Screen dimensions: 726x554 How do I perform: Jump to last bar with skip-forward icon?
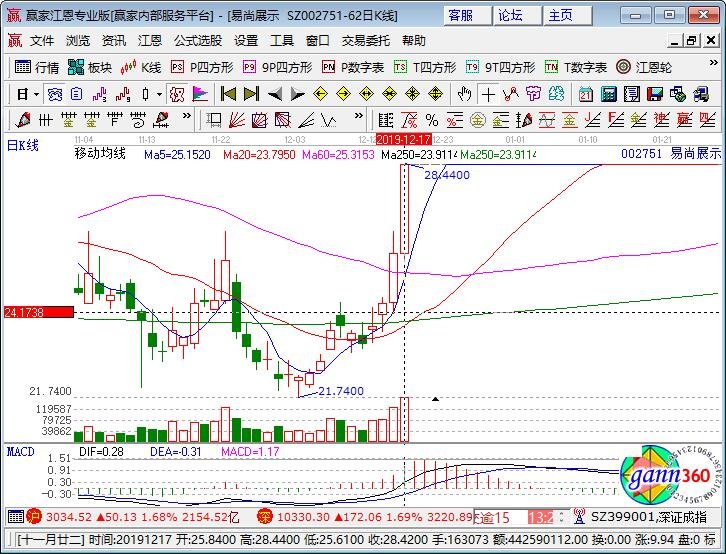251,94
